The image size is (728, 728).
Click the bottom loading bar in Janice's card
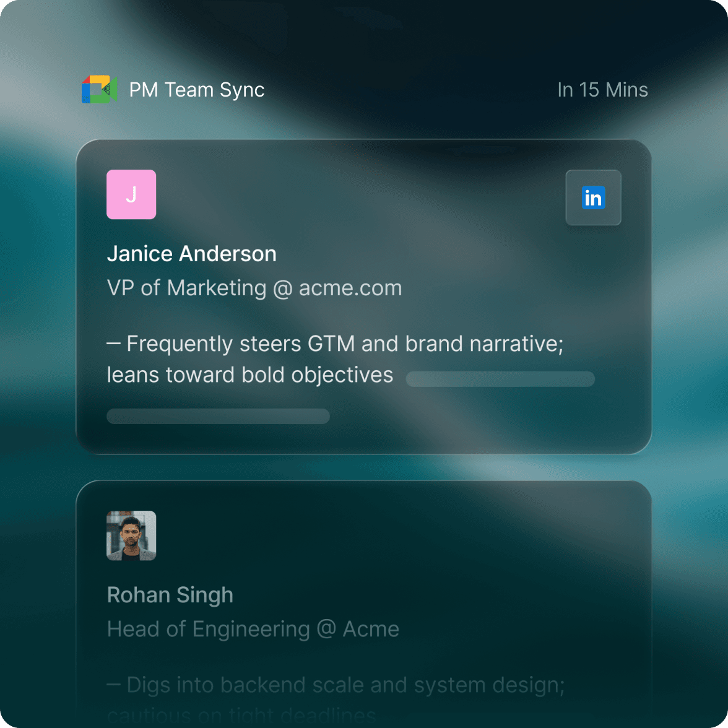click(218, 416)
